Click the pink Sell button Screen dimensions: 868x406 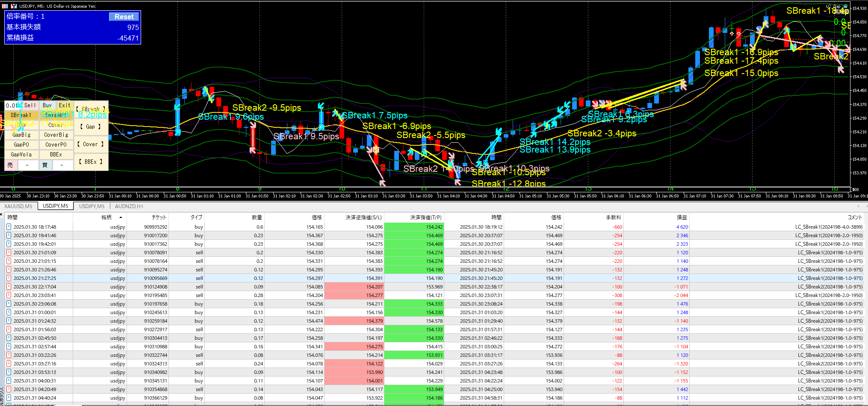pos(30,105)
